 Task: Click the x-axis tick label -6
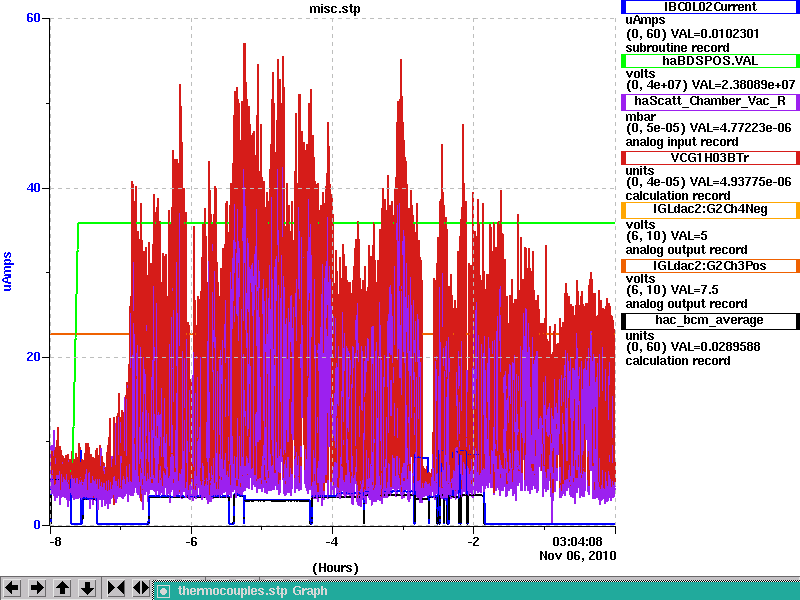tap(191, 541)
